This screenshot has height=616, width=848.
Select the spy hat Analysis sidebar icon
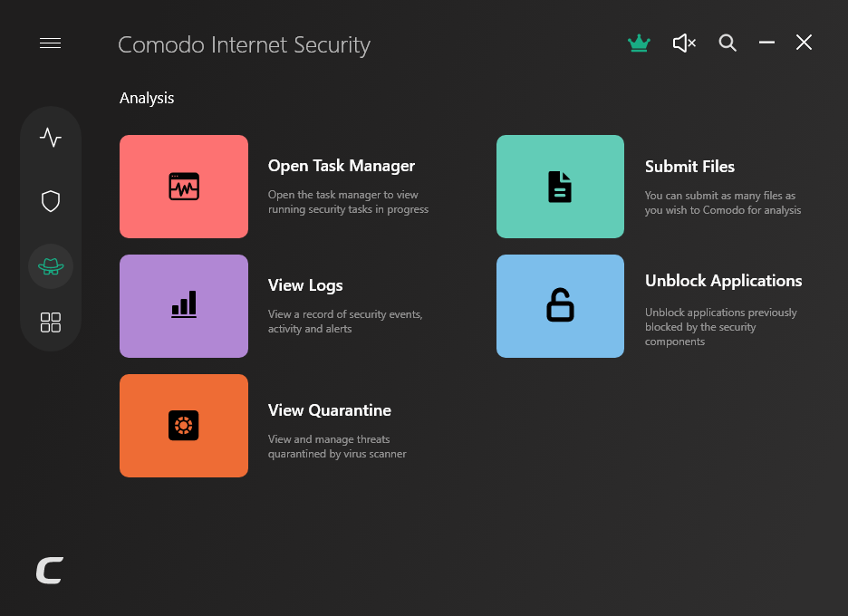pyautogui.click(x=51, y=266)
